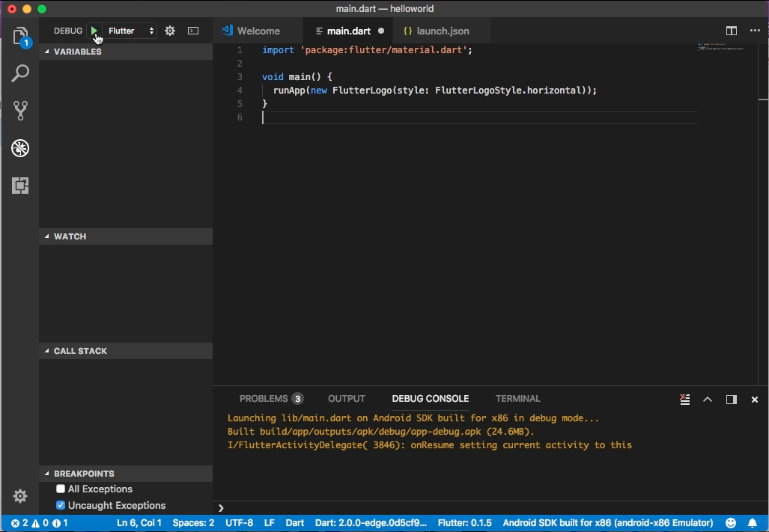The image size is (769, 532).
Task: Disable the Uncaught Exceptions breakpoint
Action: [61, 505]
